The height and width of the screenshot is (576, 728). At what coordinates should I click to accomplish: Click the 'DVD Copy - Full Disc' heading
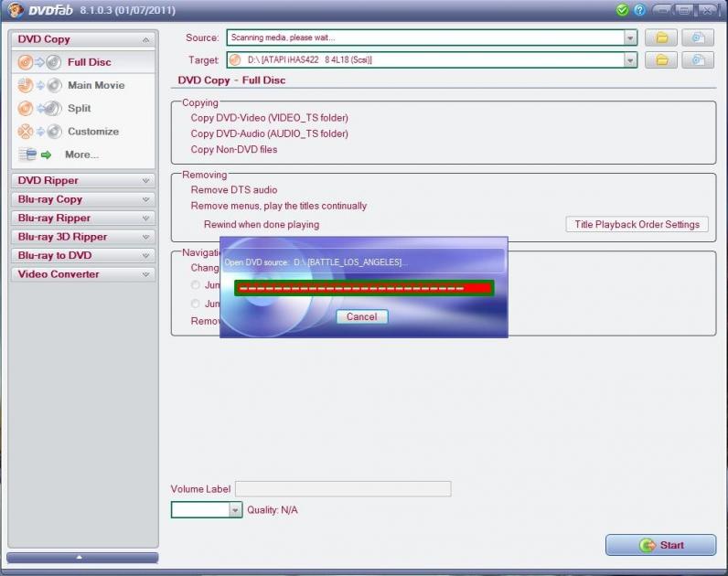tap(231, 80)
